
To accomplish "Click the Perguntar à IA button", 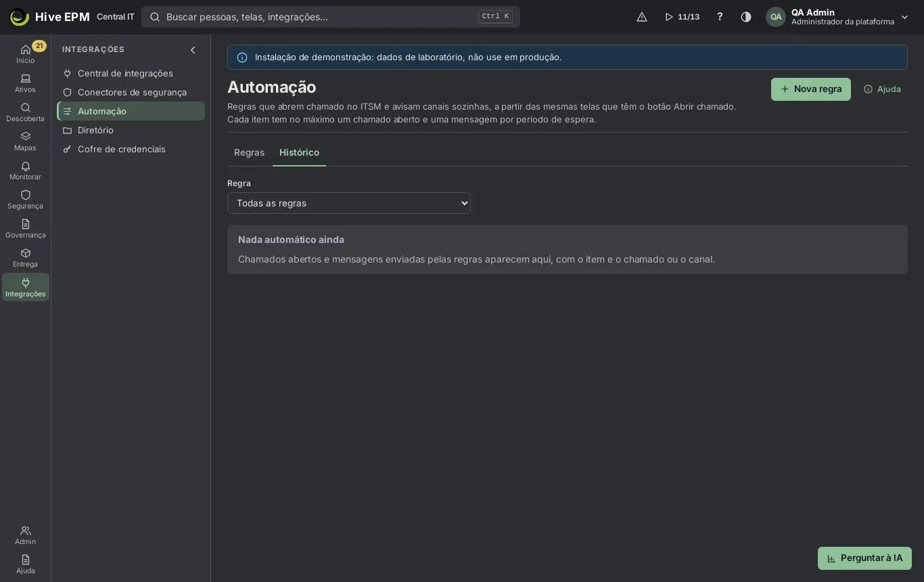I will point(864,558).
